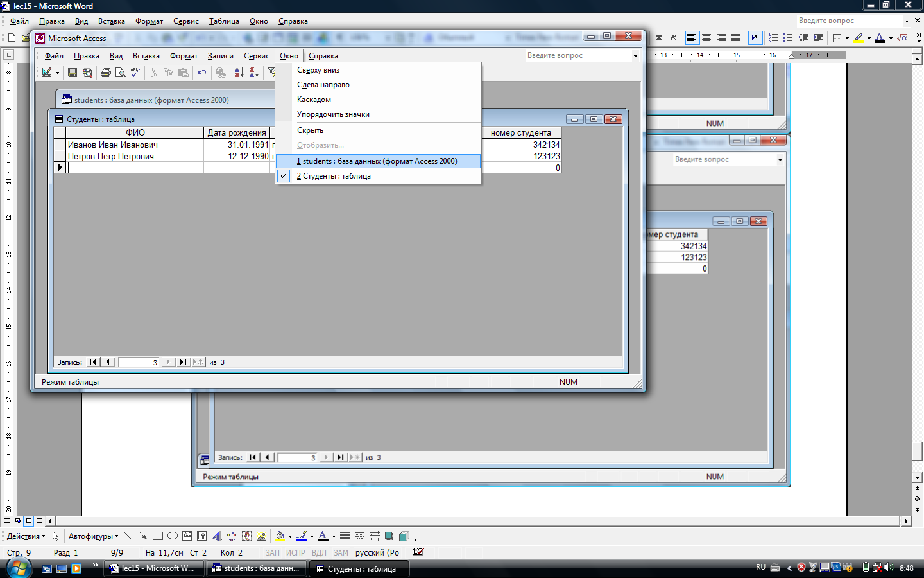Image resolution: width=924 pixels, height=578 pixels.
Task: Center text in Word toolbar
Action: [x=706, y=38]
